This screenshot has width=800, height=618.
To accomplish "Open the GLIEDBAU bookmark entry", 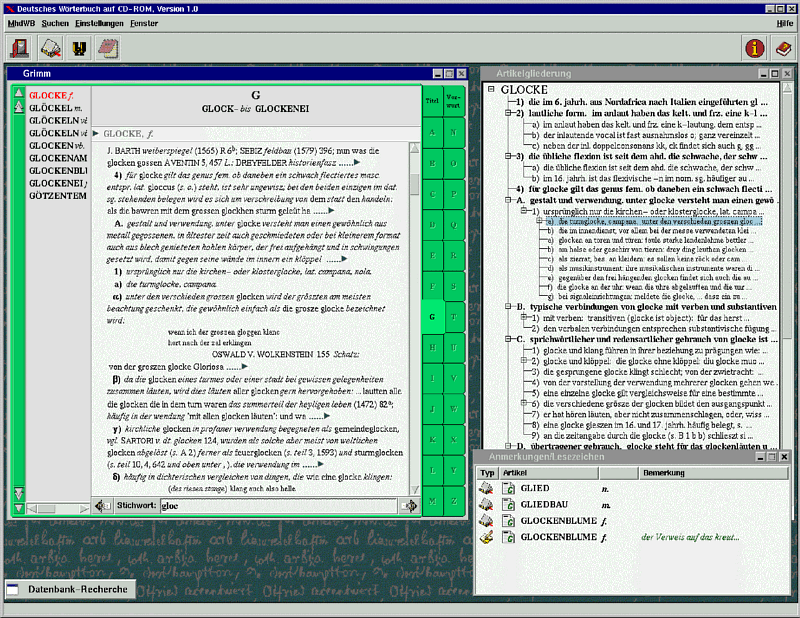I will click(544, 505).
